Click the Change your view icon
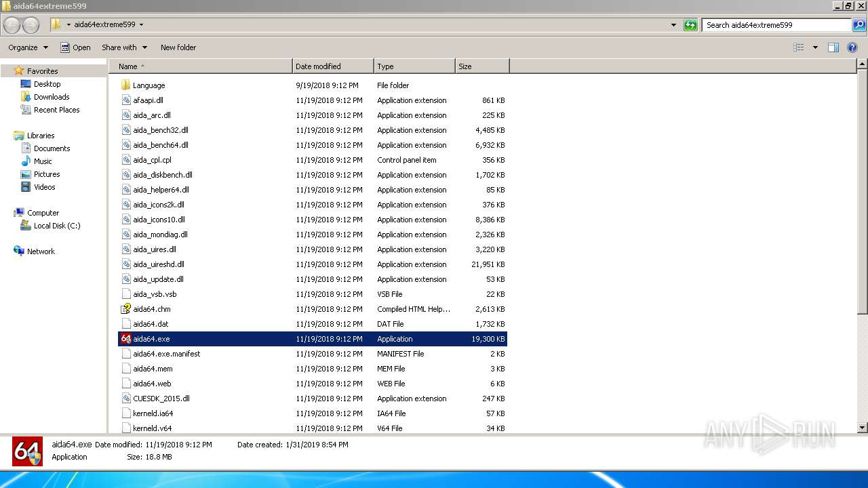The height and width of the screenshot is (488, 868). [799, 47]
